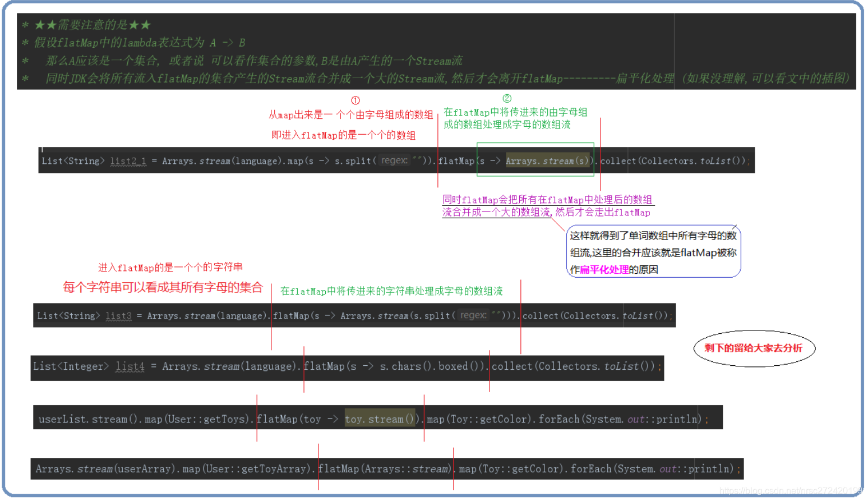Click the 进入flatMap的是一个个的字符串 note
Screen dimensions: 868x501
tap(170, 268)
